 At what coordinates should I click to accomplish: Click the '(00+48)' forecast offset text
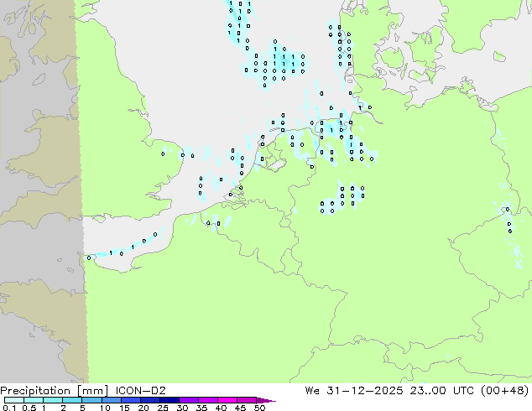(507, 391)
